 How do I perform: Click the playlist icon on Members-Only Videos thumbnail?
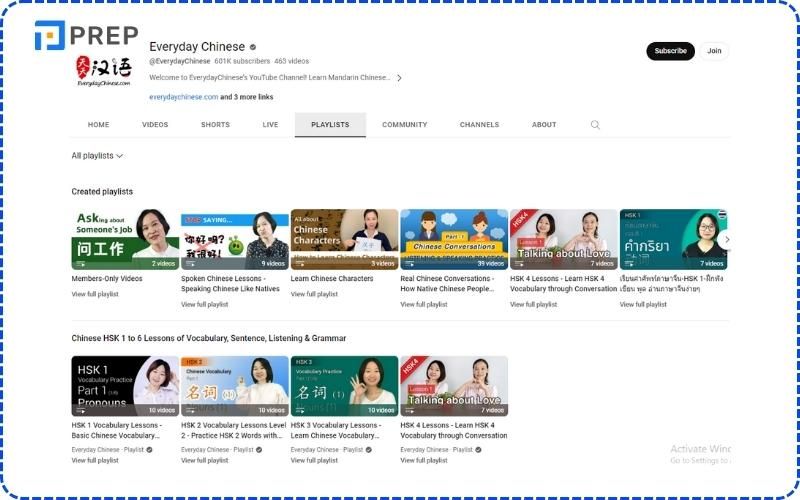click(x=81, y=264)
